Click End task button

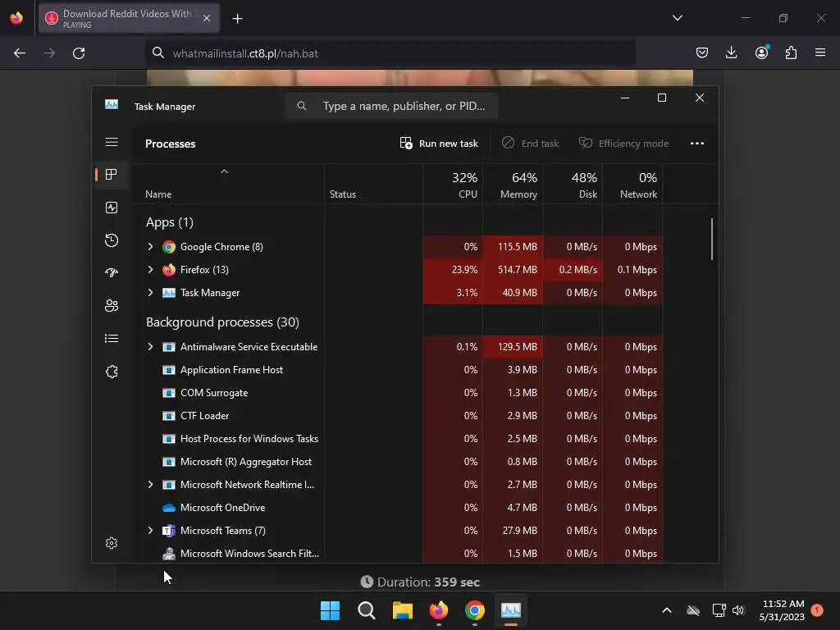click(531, 144)
